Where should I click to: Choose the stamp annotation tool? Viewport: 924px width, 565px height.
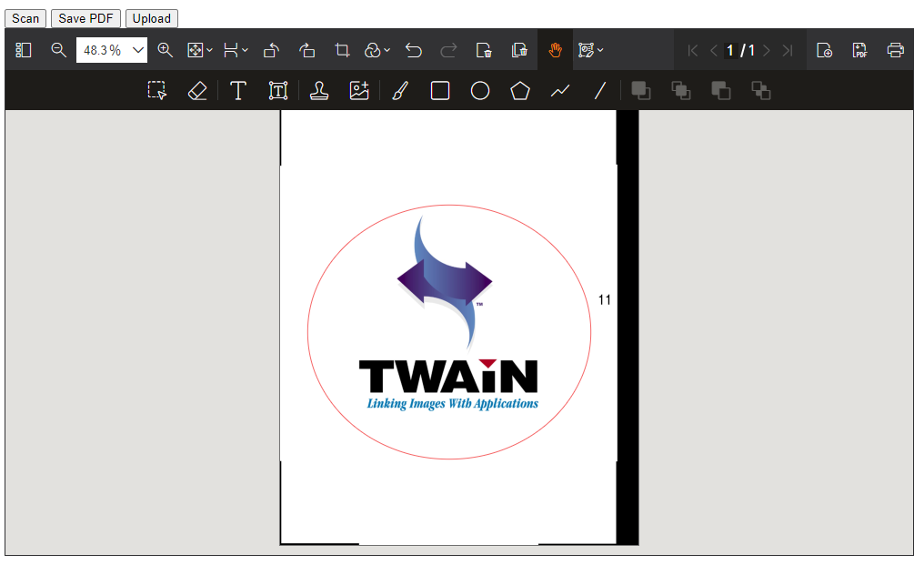[318, 91]
